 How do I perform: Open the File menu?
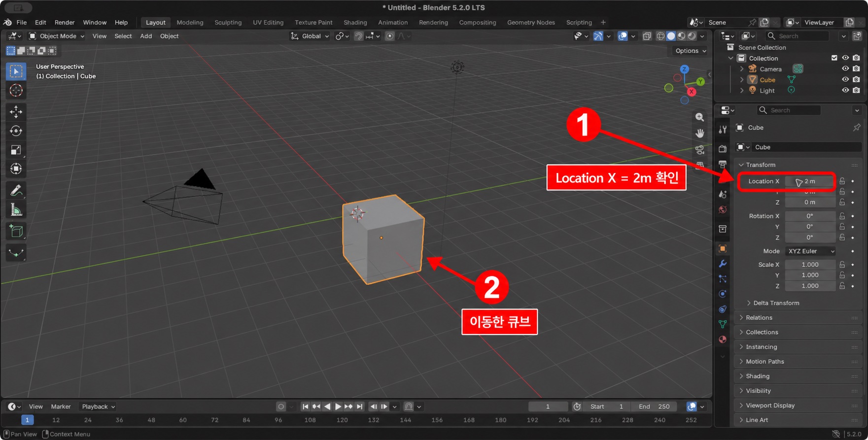(22, 22)
